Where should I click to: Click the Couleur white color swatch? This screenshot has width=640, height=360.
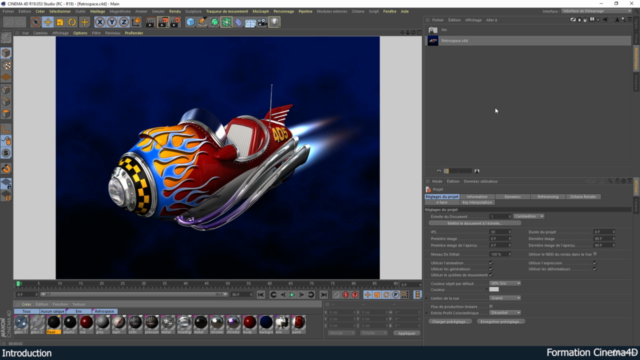(494, 289)
